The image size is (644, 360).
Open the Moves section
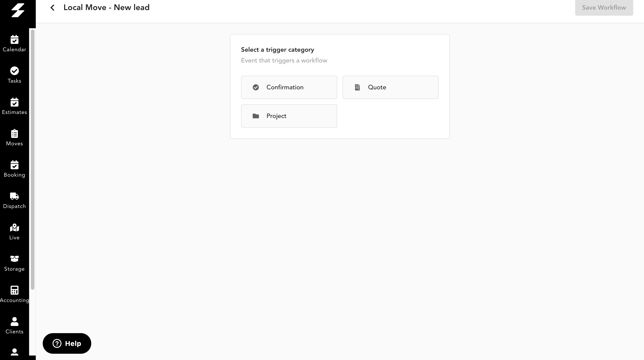point(14,137)
